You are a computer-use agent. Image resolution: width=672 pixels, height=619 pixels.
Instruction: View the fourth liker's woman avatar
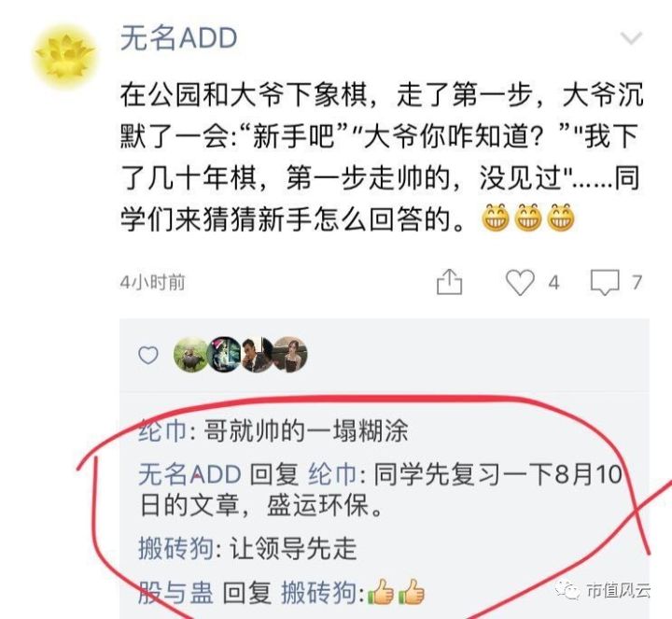coord(290,355)
